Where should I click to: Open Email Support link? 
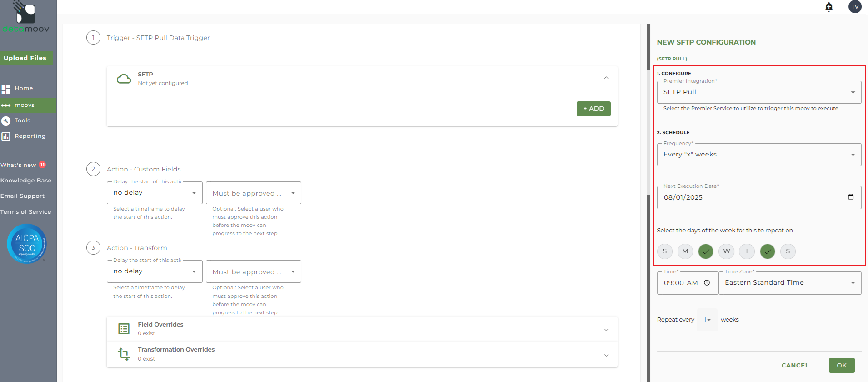coord(23,196)
